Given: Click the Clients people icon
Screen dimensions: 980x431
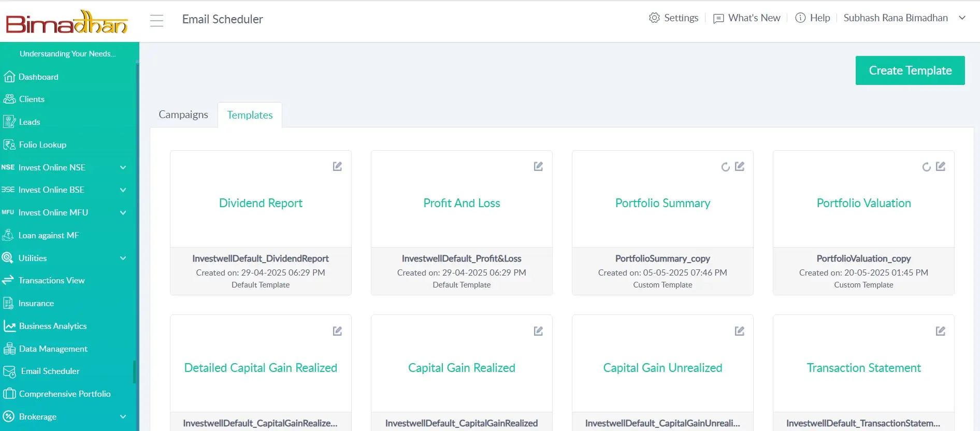Looking at the screenshot, I should click(9, 99).
